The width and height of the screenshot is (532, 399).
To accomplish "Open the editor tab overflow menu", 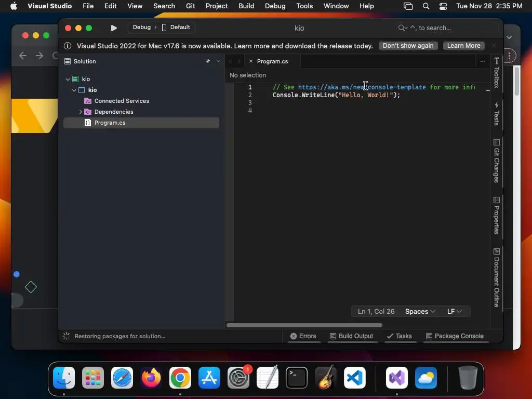I will (483, 61).
